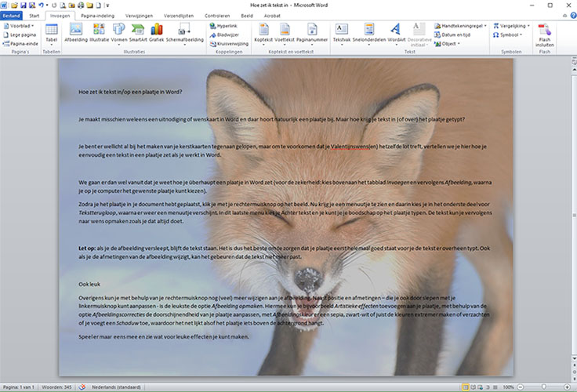This screenshot has width=577, height=392.
Task: Open the Illustratie clip art tool
Action: pos(100,33)
